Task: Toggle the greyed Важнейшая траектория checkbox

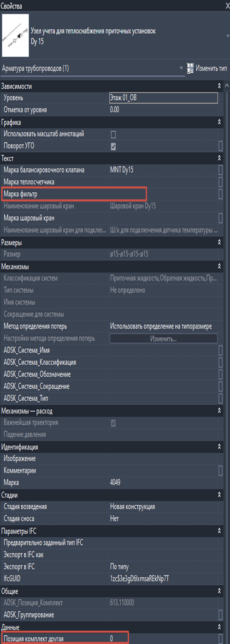Action: click(x=113, y=423)
